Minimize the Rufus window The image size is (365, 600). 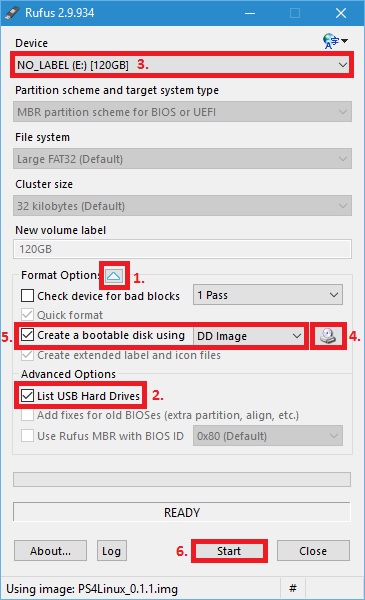(250, 13)
